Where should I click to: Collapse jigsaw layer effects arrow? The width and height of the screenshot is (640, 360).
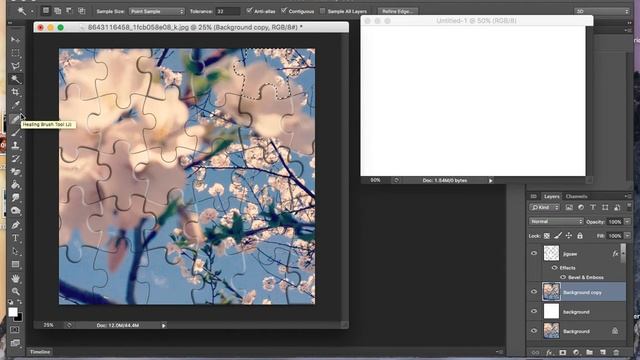623,254
